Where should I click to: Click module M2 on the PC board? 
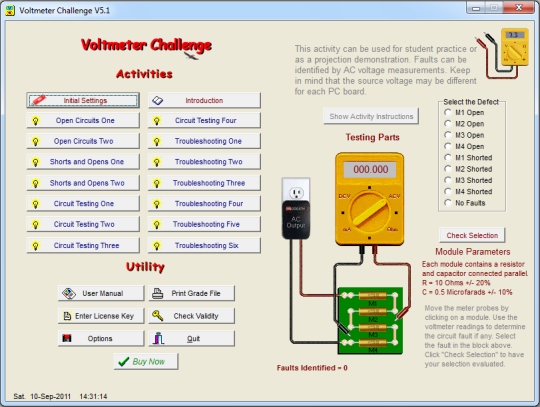click(x=373, y=312)
